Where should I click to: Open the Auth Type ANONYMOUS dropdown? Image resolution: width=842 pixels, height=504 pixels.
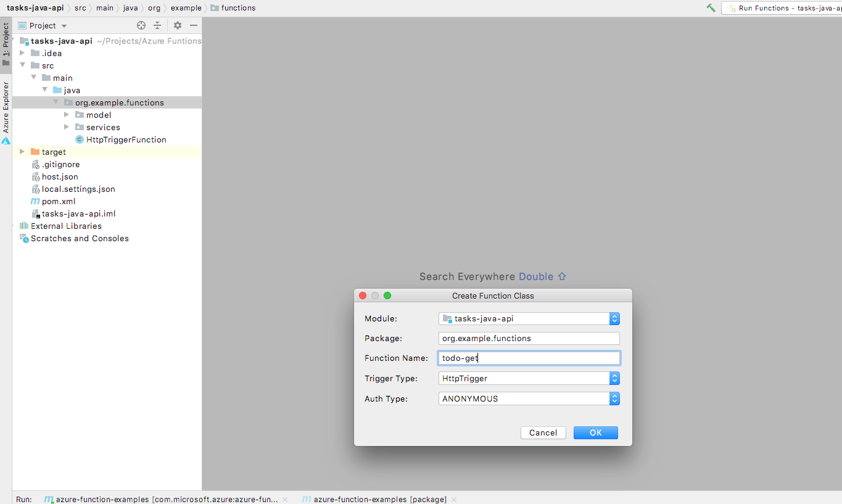point(614,399)
